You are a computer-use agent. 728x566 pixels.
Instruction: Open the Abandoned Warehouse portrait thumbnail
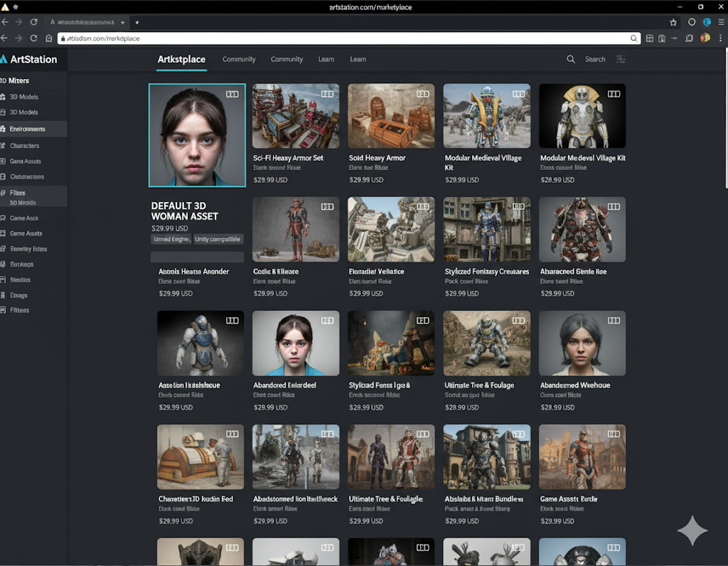tap(582, 343)
